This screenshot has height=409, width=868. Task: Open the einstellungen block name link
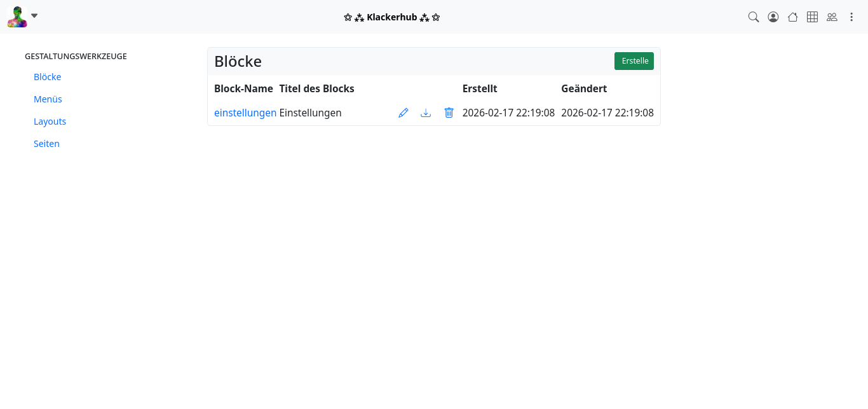click(245, 113)
